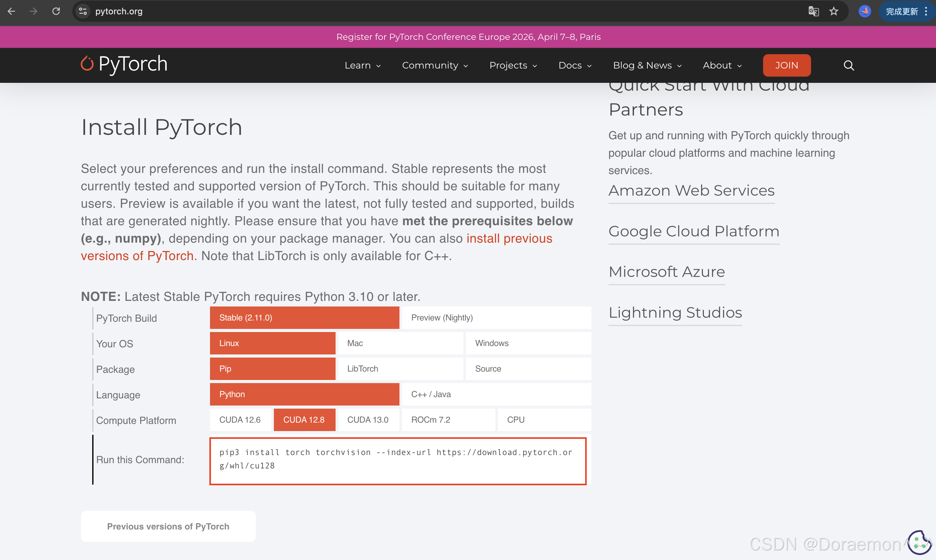Open the site information icon in address bar

point(83,11)
